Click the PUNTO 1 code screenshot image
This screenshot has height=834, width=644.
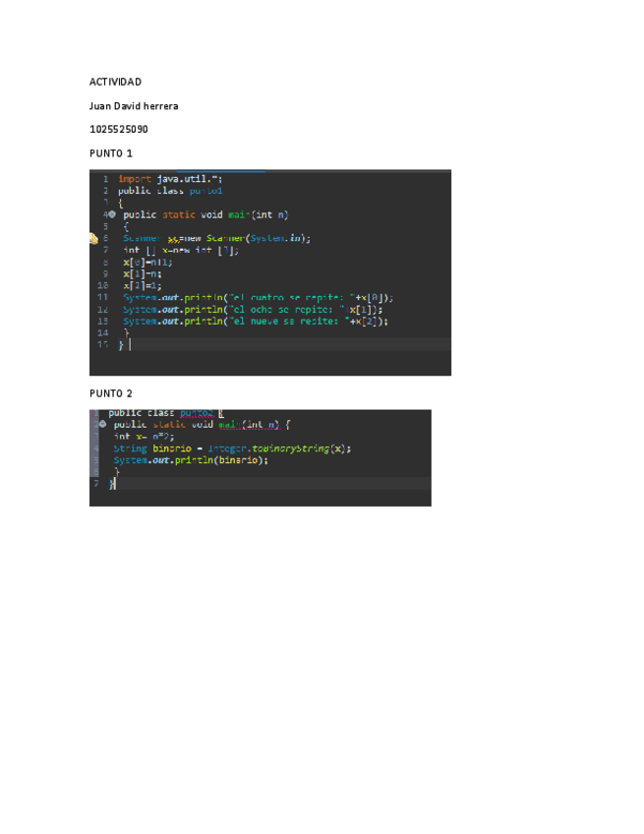click(270, 272)
